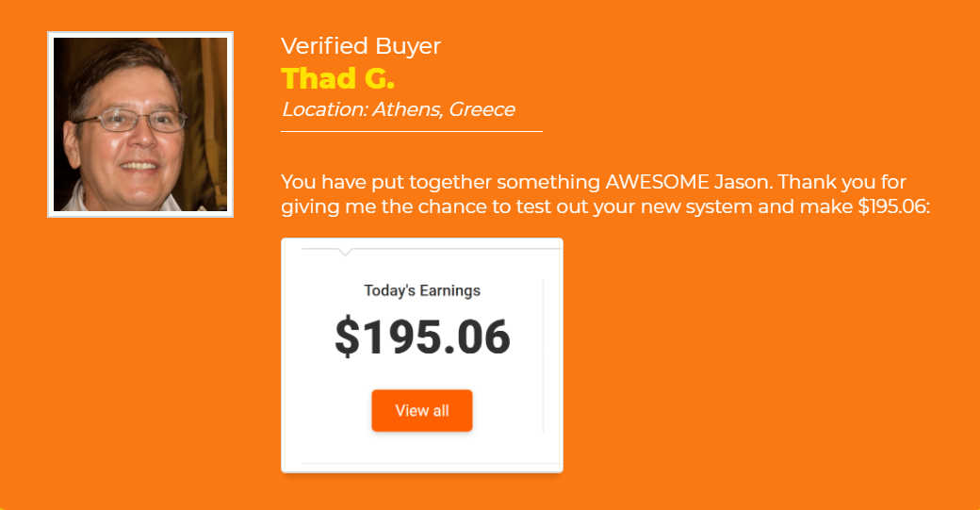
Task: Click the Location: Athens, Greece text
Action: click(398, 109)
